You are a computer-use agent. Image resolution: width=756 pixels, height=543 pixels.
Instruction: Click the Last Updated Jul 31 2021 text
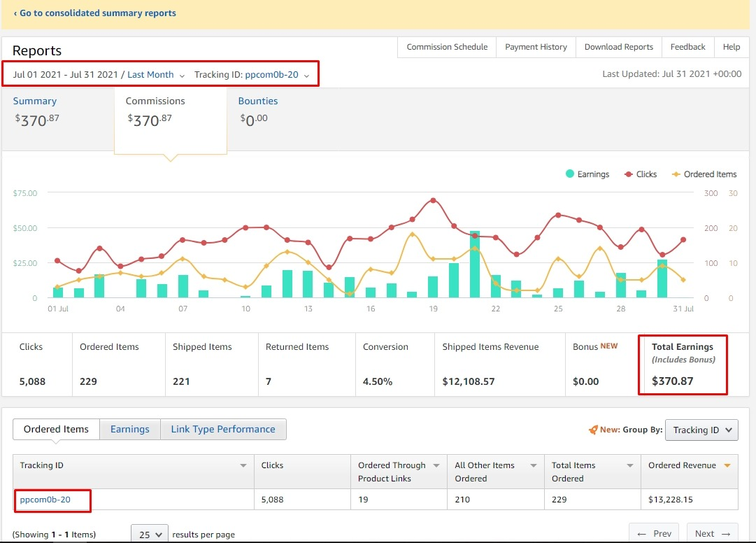click(671, 73)
